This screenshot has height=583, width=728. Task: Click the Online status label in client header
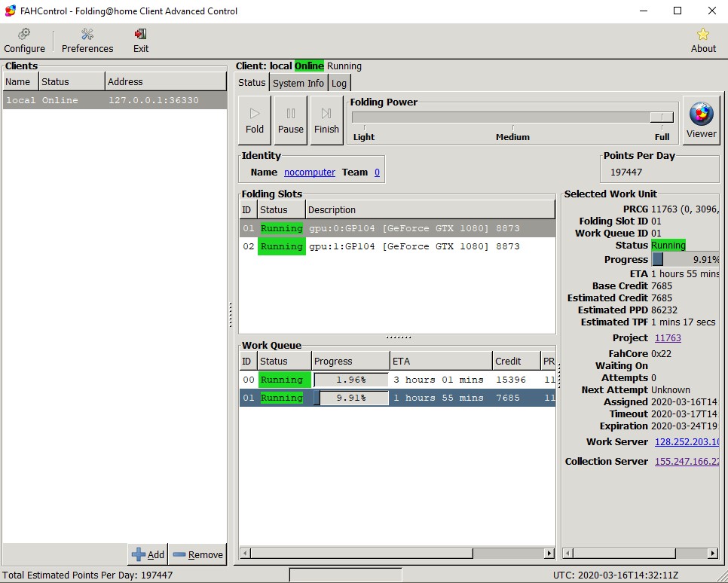309,66
